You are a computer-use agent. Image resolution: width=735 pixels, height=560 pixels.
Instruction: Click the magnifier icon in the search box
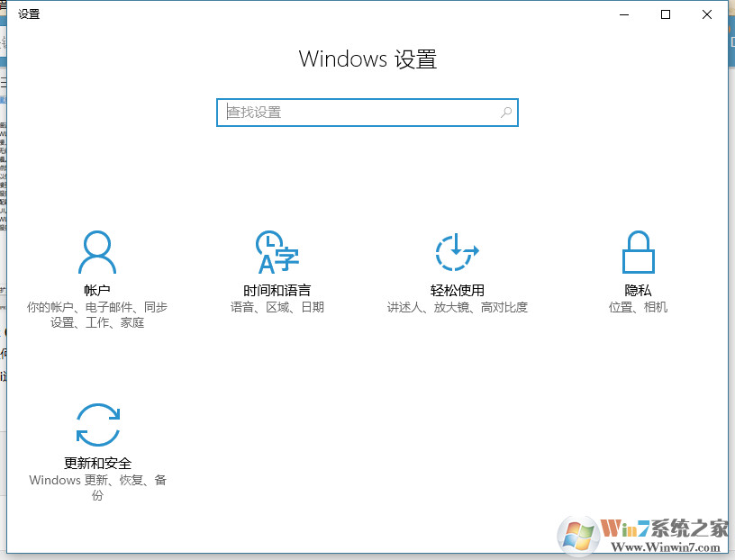pos(507,112)
